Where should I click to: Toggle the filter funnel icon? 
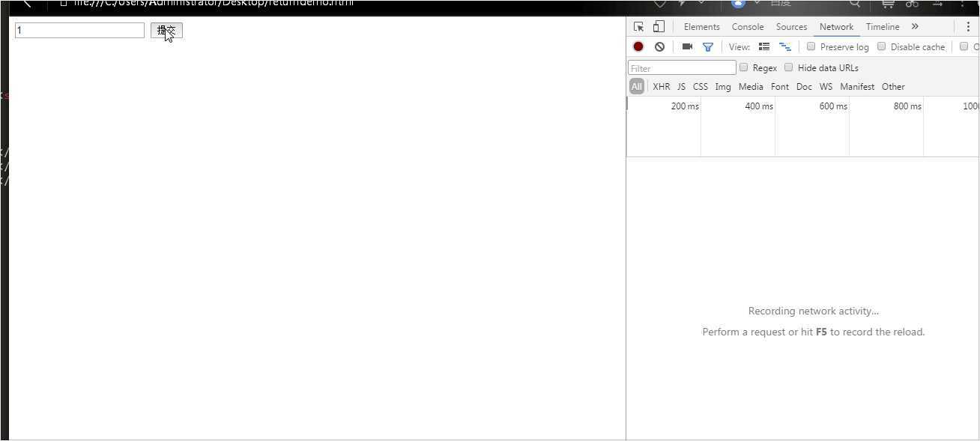(x=707, y=46)
